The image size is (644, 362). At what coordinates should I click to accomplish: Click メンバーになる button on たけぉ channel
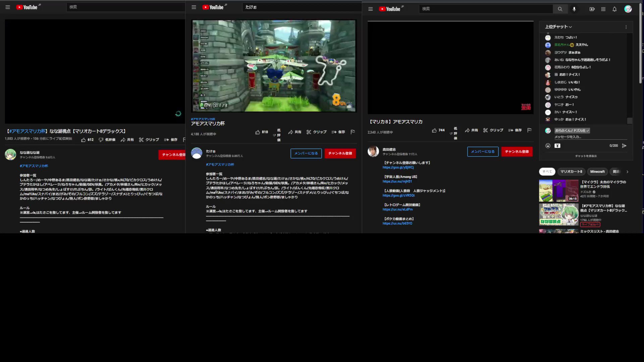click(x=306, y=153)
